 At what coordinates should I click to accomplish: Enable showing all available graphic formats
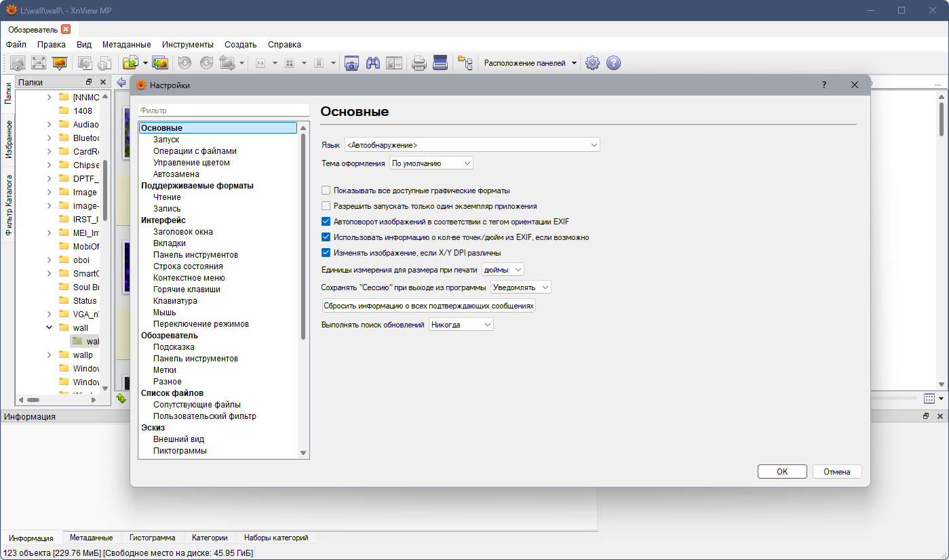pos(326,191)
